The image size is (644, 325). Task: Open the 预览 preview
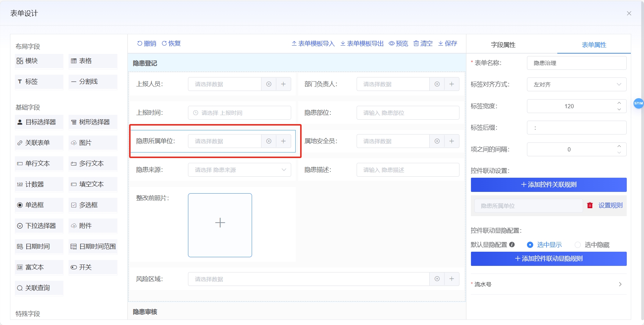[399, 43]
